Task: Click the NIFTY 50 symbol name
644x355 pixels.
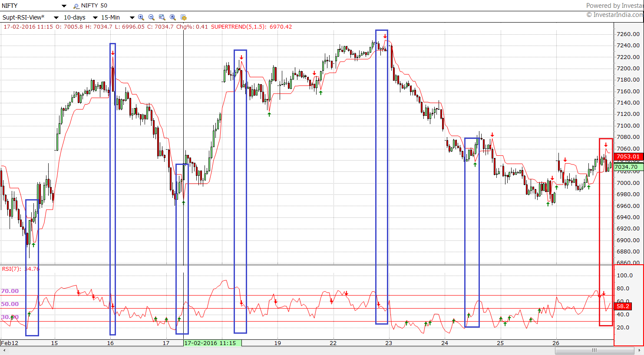Action: [x=94, y=6]
